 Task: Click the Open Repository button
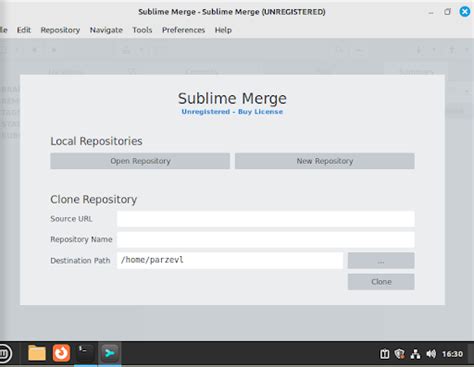pos(140,161)
